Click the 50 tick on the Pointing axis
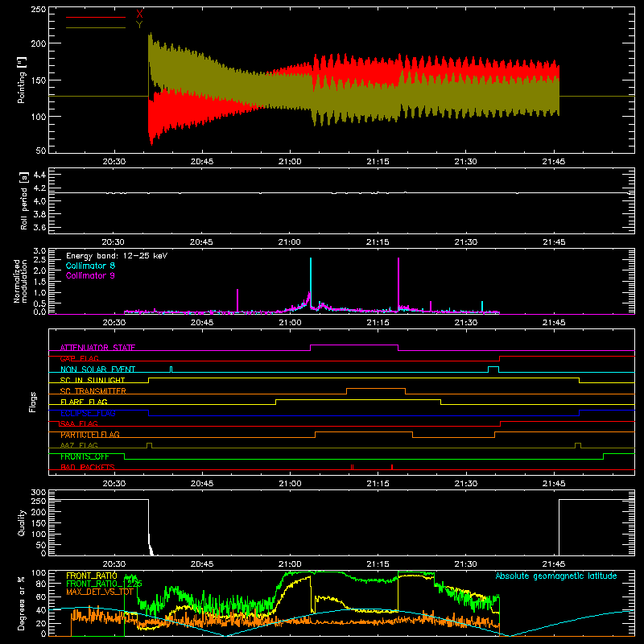This screenshot has height=644, width=644. (x=41, y=151)
